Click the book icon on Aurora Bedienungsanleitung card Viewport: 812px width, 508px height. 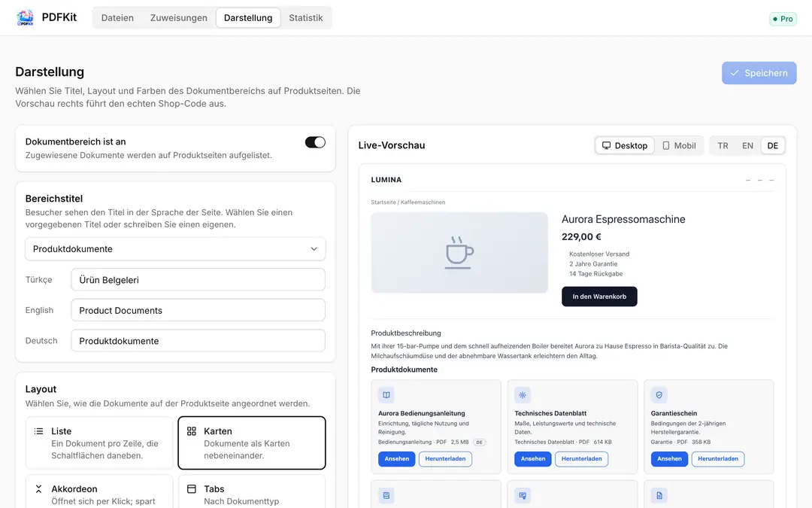point(386,395)
